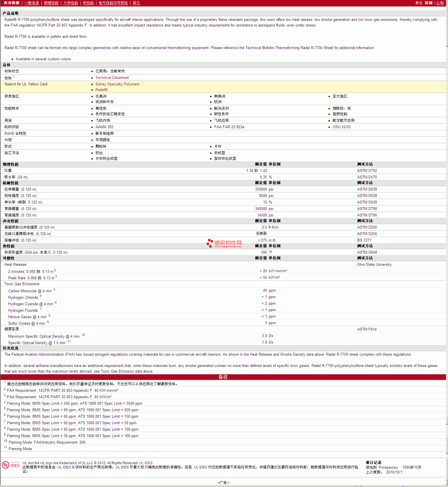Click the UL IDES logo icon
The width and height of the screenshot is (448, 487).
[x=11, y=465]
